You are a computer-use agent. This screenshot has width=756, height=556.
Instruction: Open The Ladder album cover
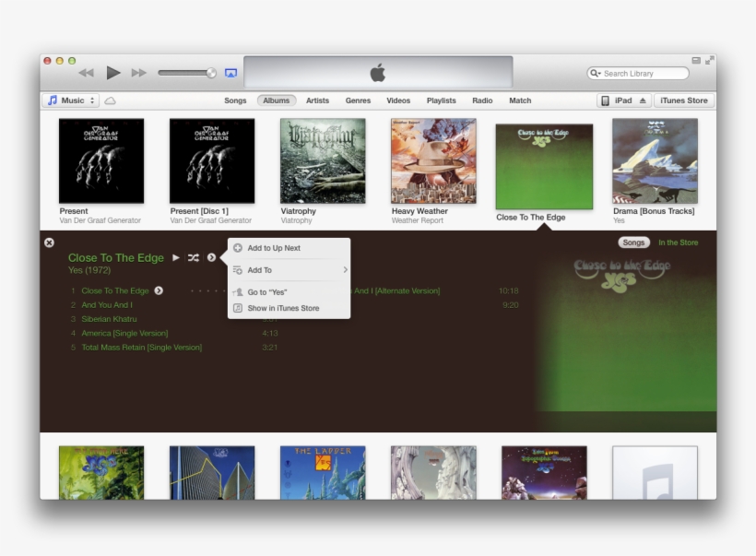pos(323,473)
